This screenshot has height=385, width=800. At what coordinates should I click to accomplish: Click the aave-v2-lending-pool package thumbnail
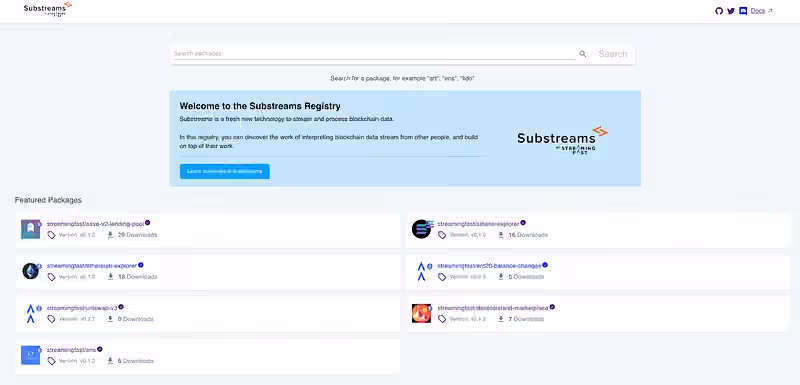tap(31, 229)
